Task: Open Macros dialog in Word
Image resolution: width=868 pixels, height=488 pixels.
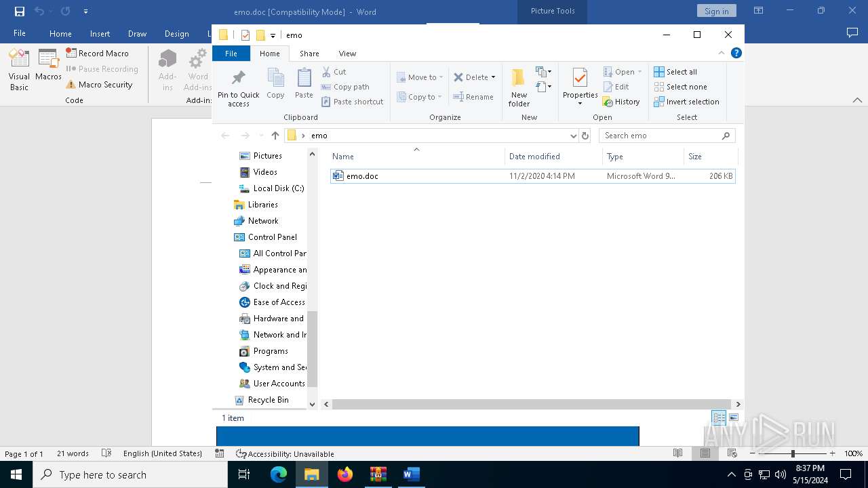Action: click(x=48, y=66)
